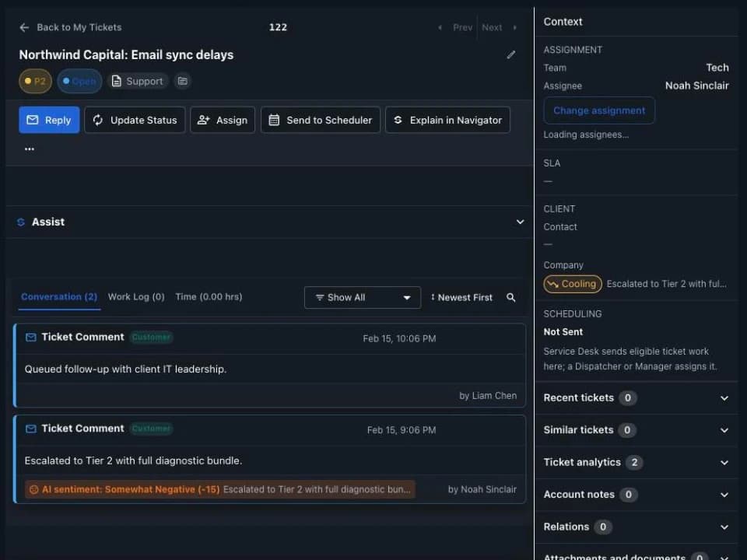Click "by Liam Chen" author text
Image resolution: width=747 pixels, height=560 pixels.
click(x=488, y=396)
